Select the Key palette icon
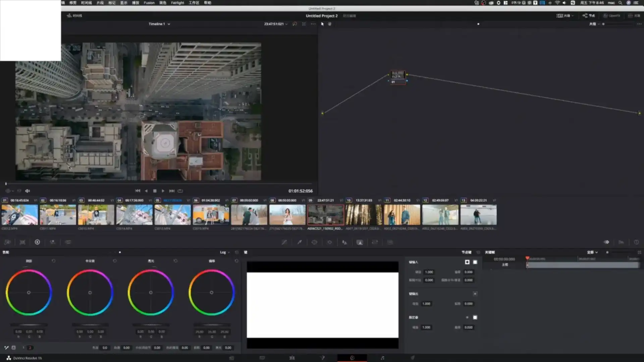The height and width of the screenshot is (362, 644). pyautogui.click(x=360, y=242)
